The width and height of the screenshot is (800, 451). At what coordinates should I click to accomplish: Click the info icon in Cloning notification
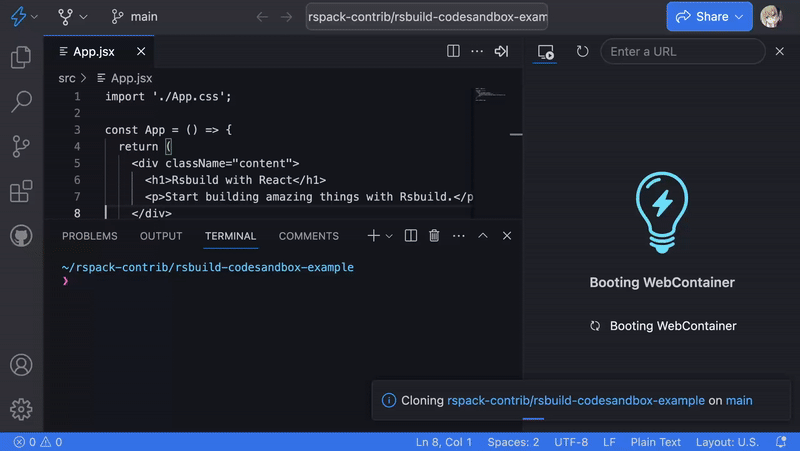[x=389, y=400]
